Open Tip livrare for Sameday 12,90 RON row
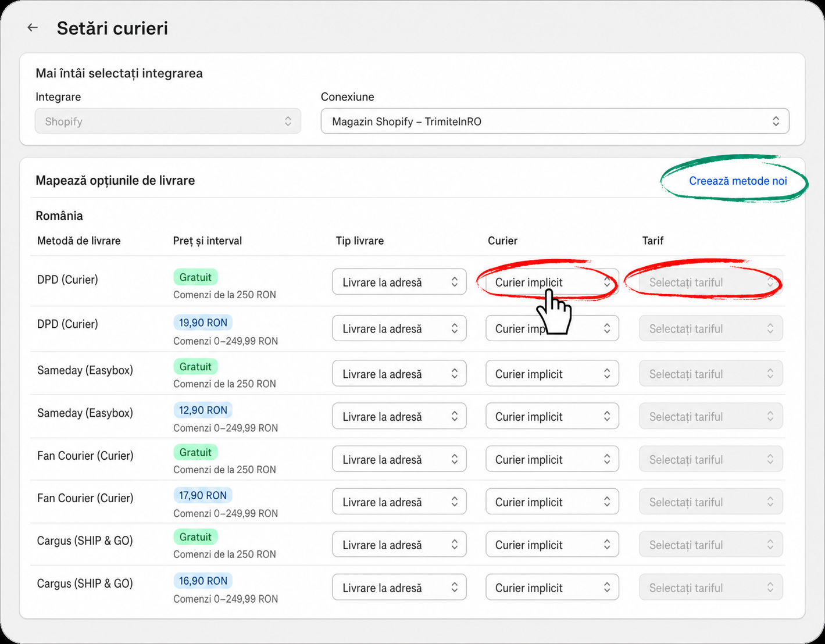 (x=399, y=416)
